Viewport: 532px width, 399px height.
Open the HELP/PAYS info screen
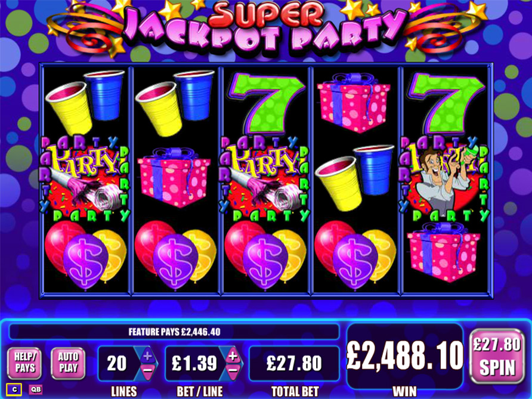point(24,363)
